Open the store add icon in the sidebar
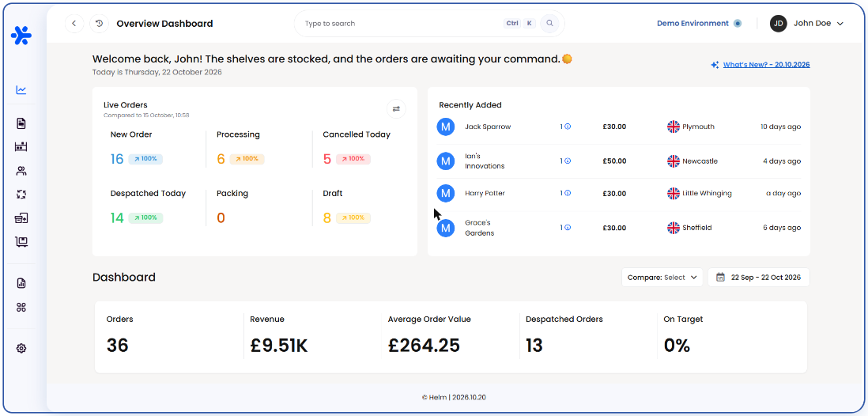The width and height of the screenshot is (868, 416). (x=21, y=218)
